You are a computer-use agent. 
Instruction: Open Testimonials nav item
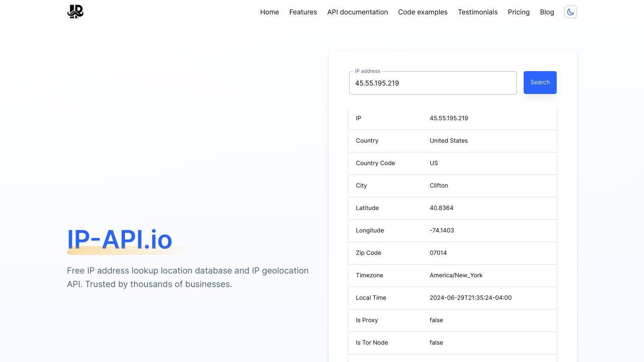point(477,12)
